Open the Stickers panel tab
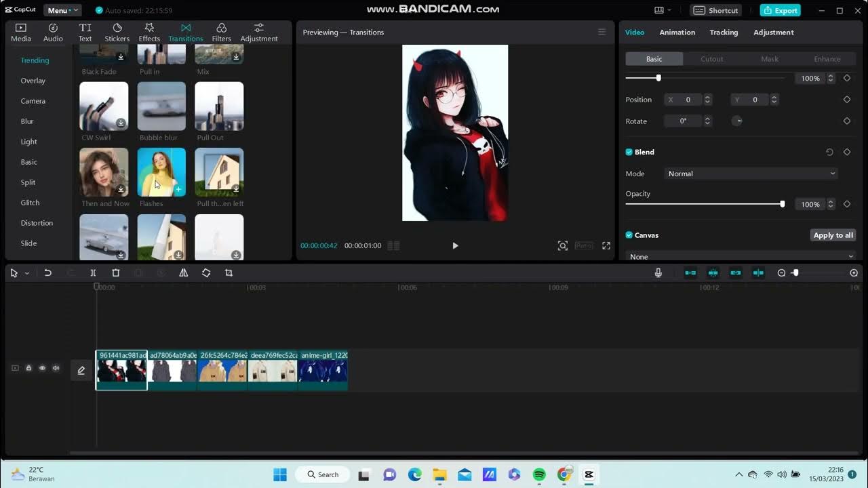The width and height of the screenshot is (868, 488). pos(117,32)
